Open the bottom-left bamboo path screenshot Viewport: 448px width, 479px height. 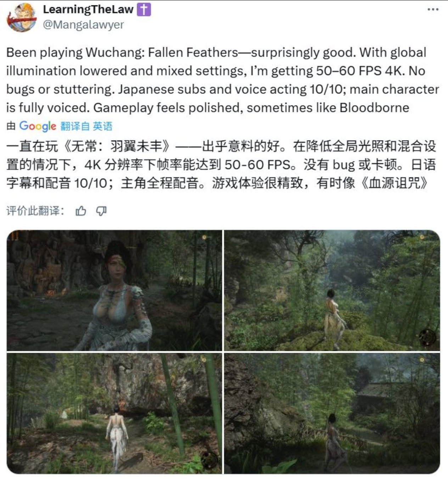coord(114,413)
